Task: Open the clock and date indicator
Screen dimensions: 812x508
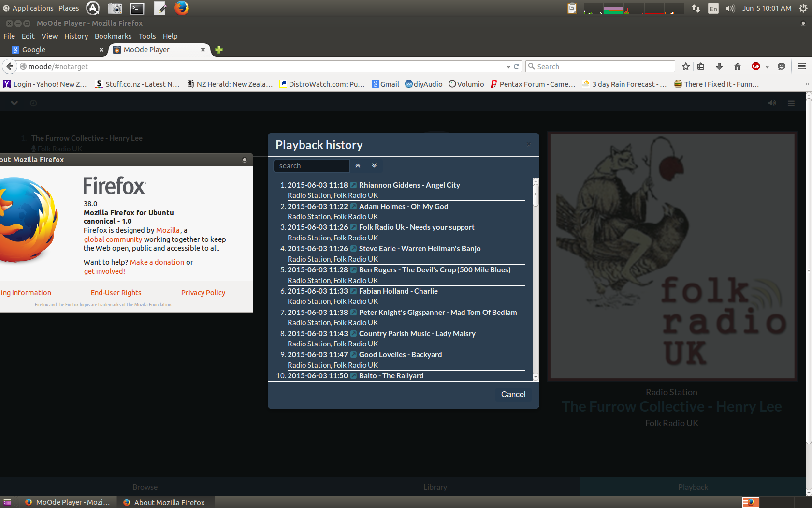Action: [x=767, y=8]
